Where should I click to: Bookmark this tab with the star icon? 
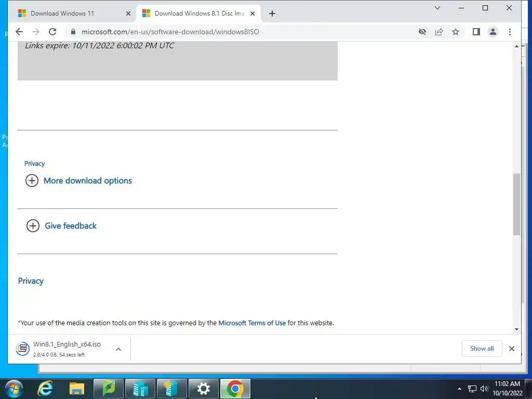[x=456, y=32]
